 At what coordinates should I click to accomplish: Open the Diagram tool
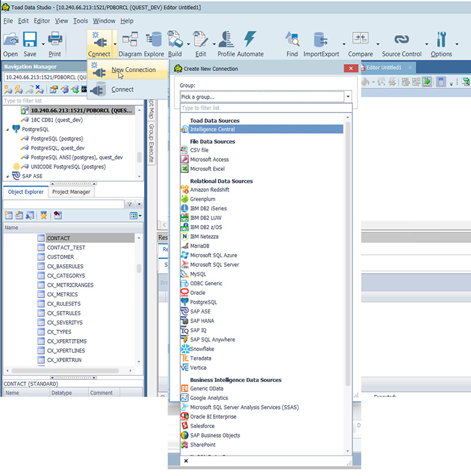click(130, 44)
